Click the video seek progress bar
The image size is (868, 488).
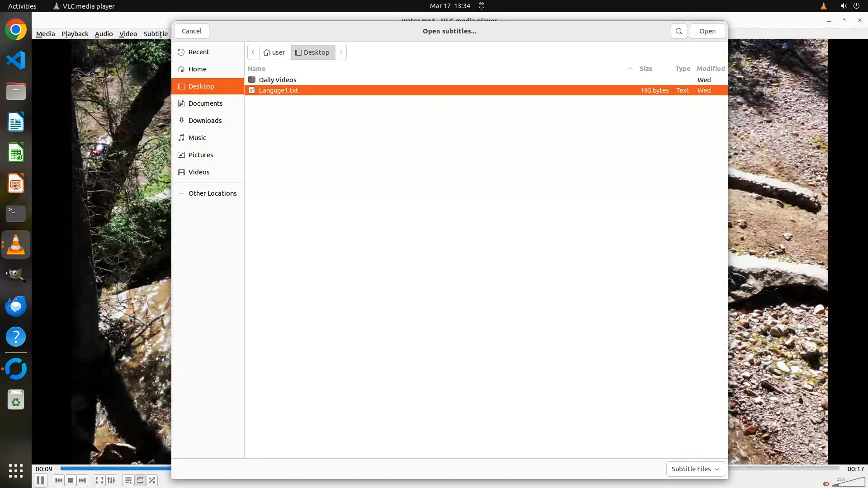coord(116,469)
